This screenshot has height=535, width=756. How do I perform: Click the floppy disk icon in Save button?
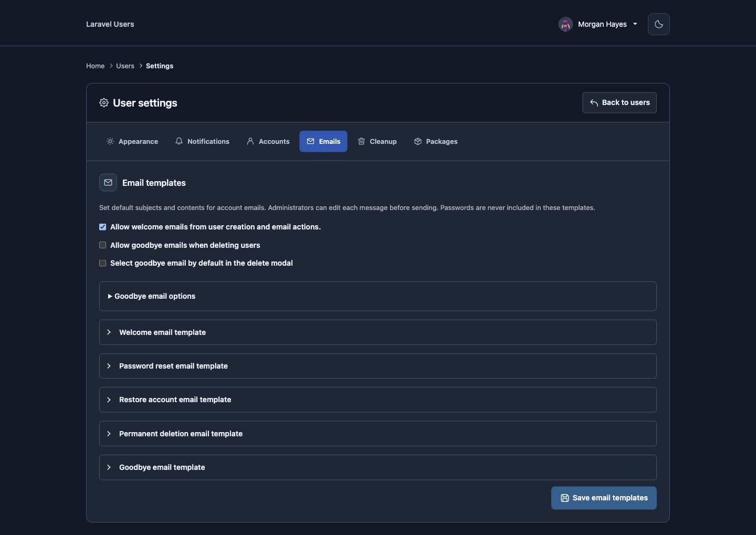click(565, 498)
